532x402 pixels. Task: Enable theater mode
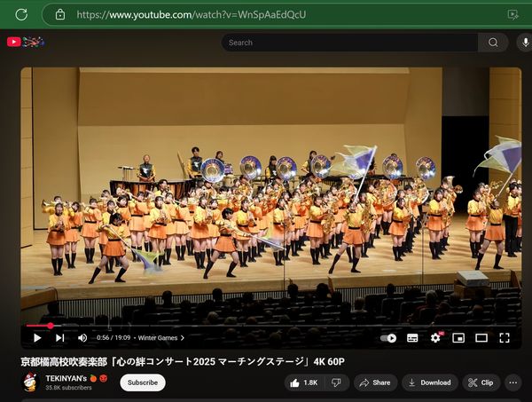point(481,338)
